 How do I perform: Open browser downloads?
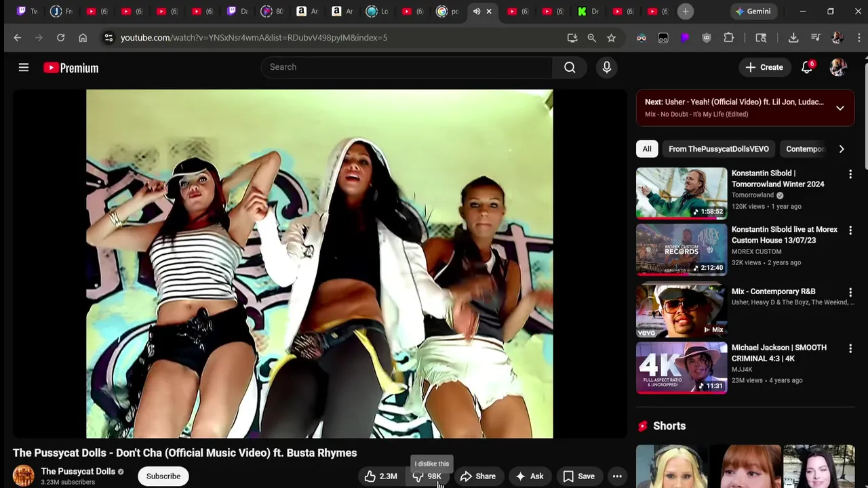[x=793, y=38]
